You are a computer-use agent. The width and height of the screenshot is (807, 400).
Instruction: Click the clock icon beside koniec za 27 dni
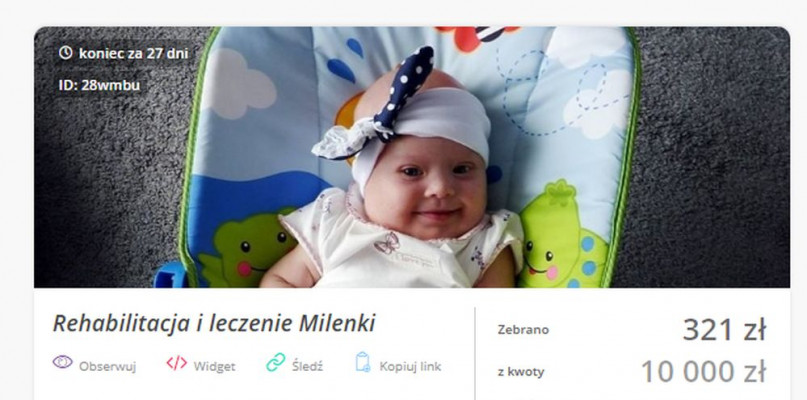pyautogui.click(x=65, y=53)
